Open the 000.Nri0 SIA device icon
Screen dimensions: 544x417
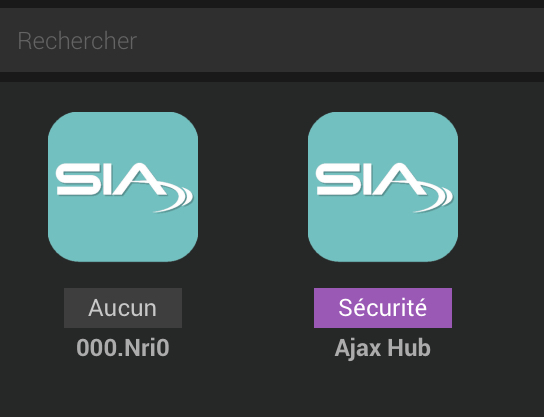click(123, 187)
